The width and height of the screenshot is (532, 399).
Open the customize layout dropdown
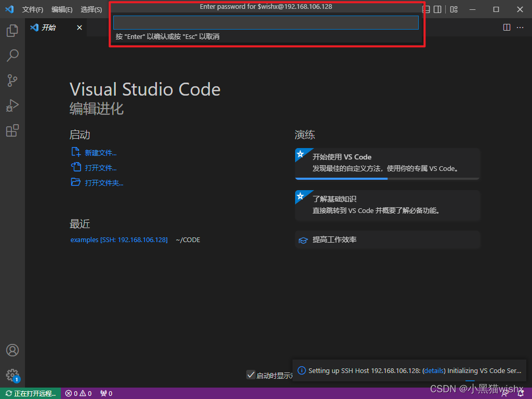(x=453, y=9)
